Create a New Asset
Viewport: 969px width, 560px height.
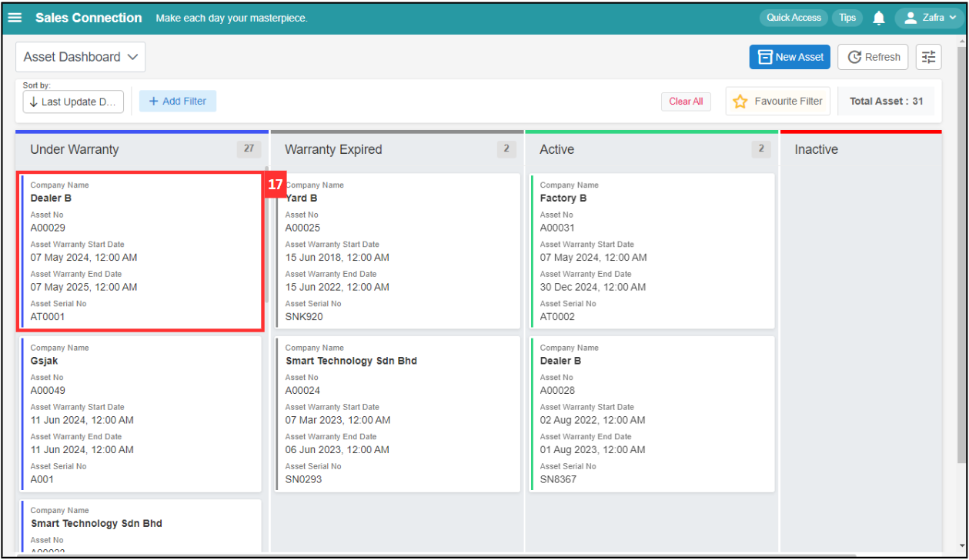click(790, 57)
